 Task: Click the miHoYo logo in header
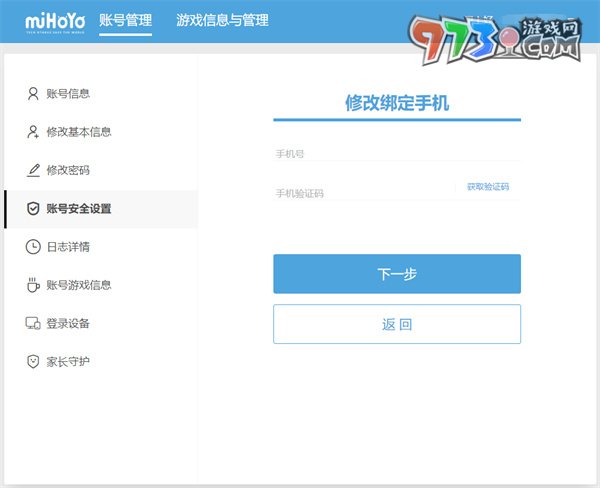tap(54, 22)
